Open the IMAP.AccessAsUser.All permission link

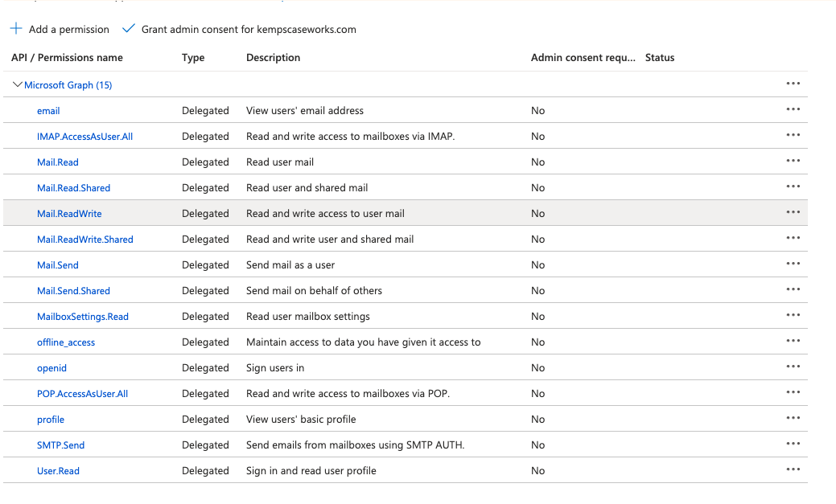point(84,137)
